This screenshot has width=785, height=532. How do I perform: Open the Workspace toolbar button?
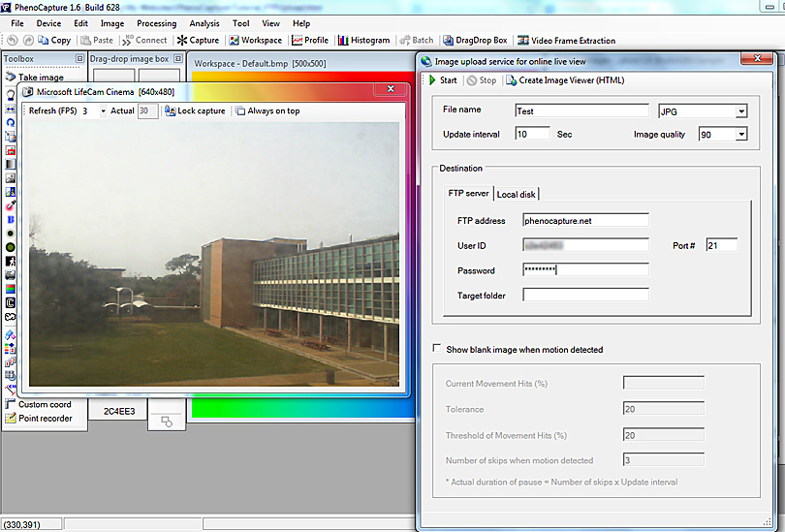255,41
